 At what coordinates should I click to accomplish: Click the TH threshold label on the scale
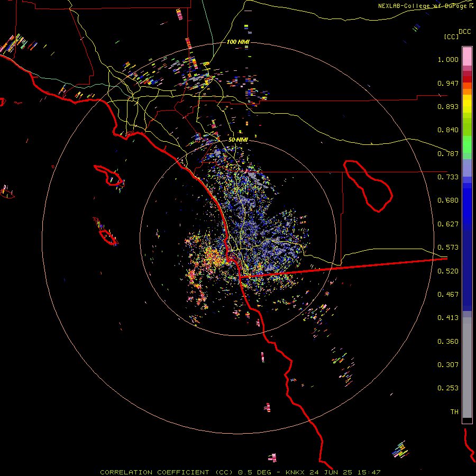454,412
